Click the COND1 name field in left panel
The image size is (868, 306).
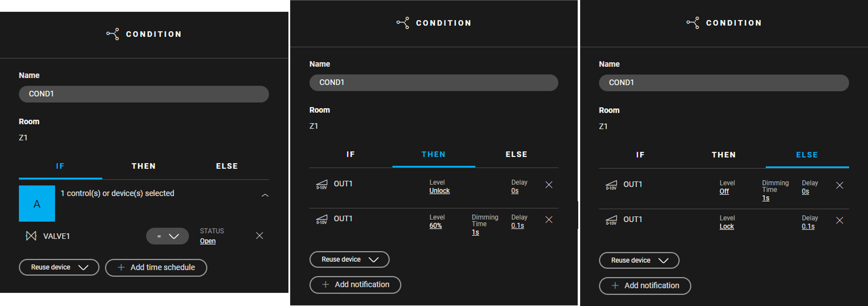point(144,94)
